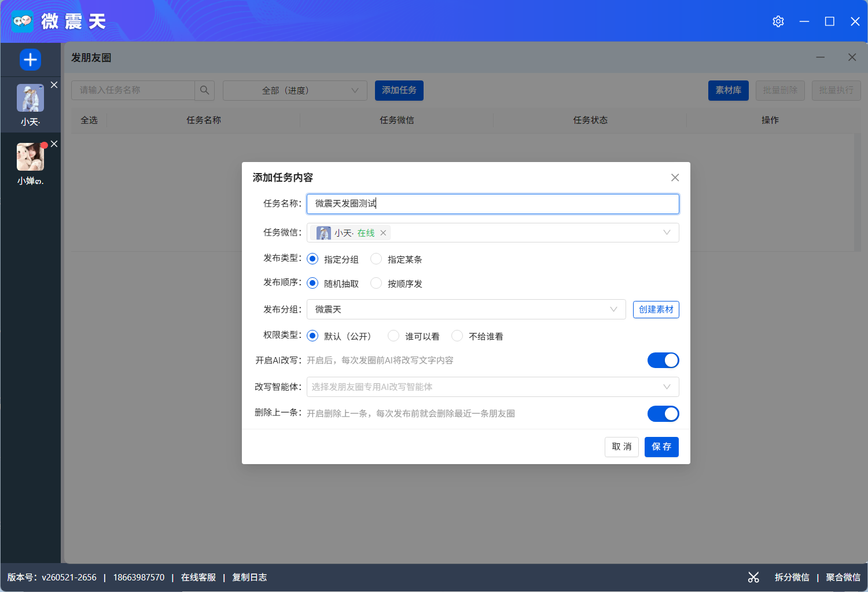Click version text v260521-2656
Image resolution: width=868 pixels, height=592 pixels.
pos(69,577)
